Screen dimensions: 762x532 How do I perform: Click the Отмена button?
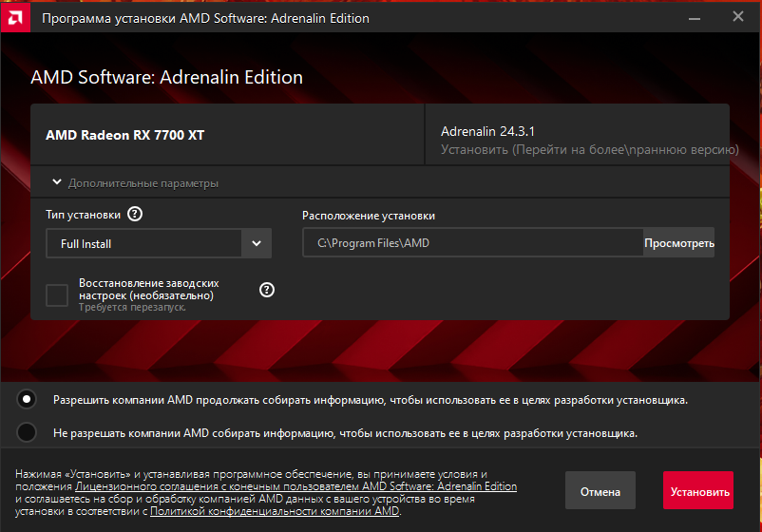600,491
